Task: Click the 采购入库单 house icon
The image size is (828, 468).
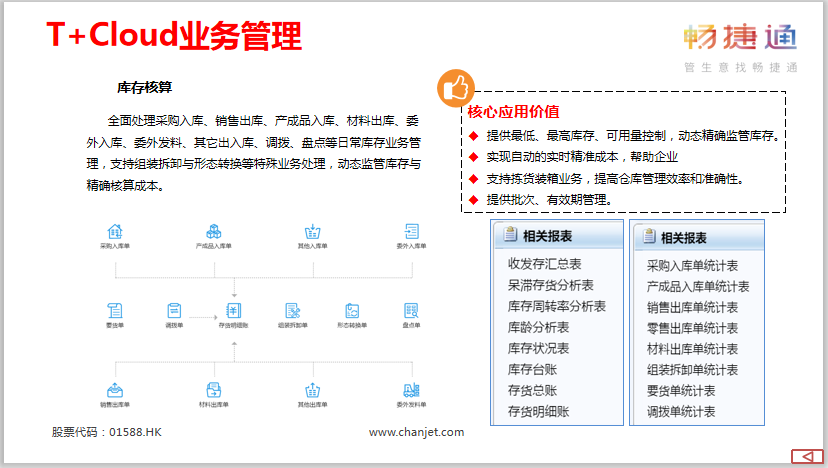Action: (x=115, y=231)
